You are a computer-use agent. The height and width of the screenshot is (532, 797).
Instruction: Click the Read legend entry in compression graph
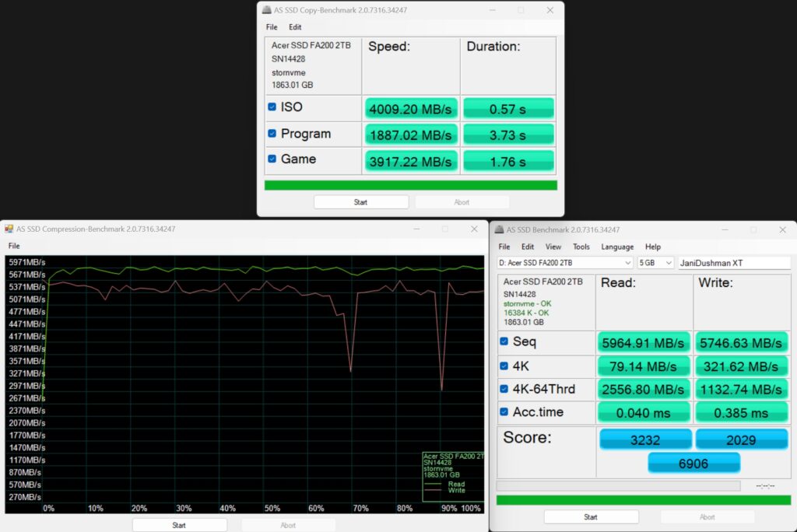tap(456, 484)
